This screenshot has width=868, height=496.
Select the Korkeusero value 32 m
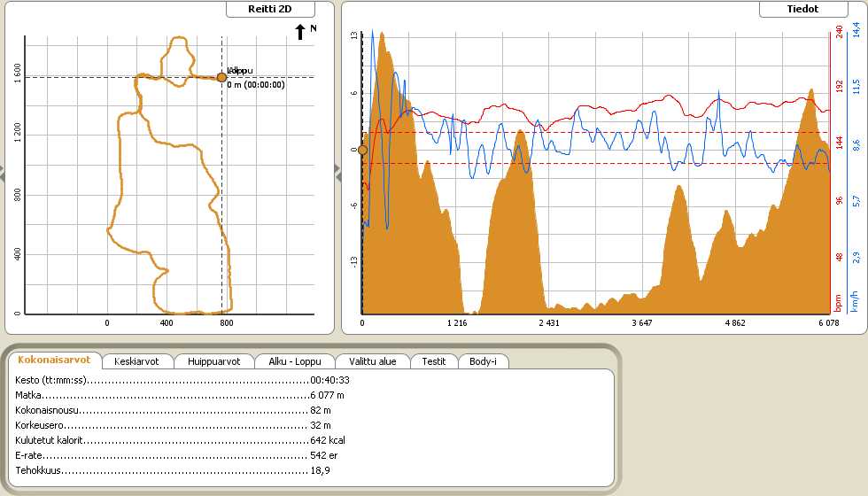(321, 425)
